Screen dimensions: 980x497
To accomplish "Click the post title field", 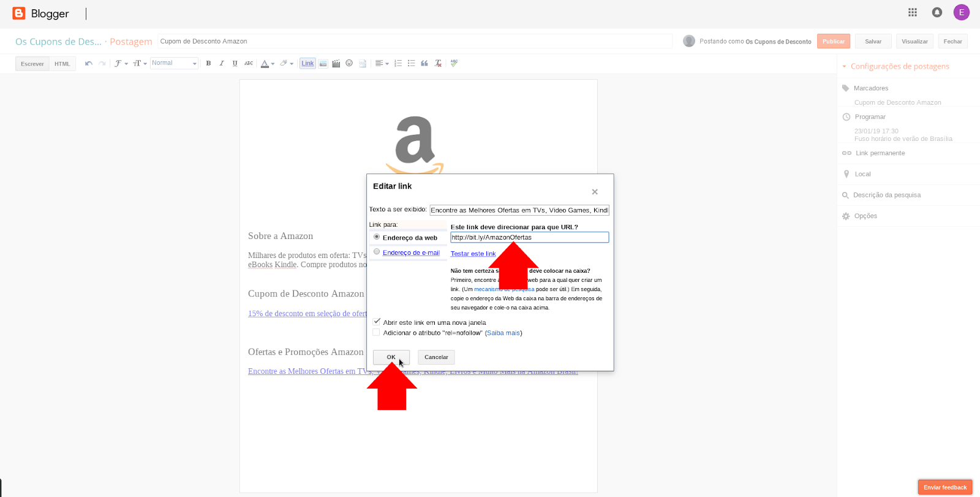I will (415, 41).
